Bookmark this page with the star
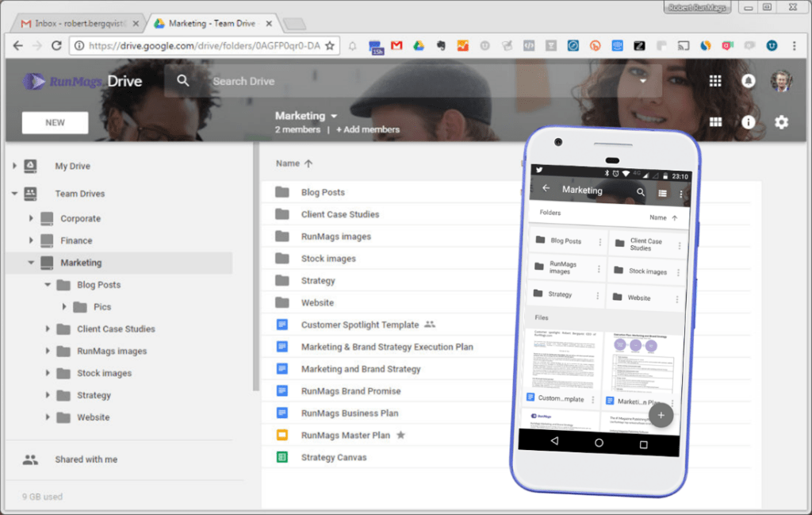The height and width of the screenshot is (515, 812). (x=330, y=45)
